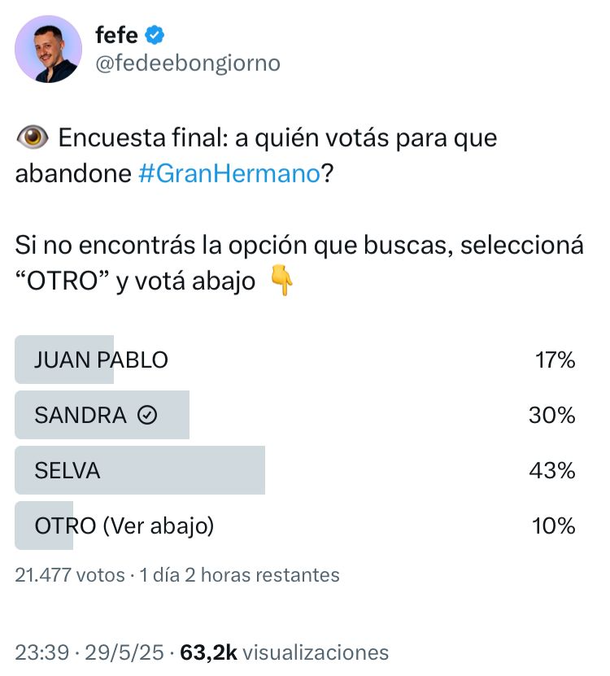The height and width of the screenshot is (676, 610).
Task: Open fefe's profile avatar picture
Action: pos(48,49)
